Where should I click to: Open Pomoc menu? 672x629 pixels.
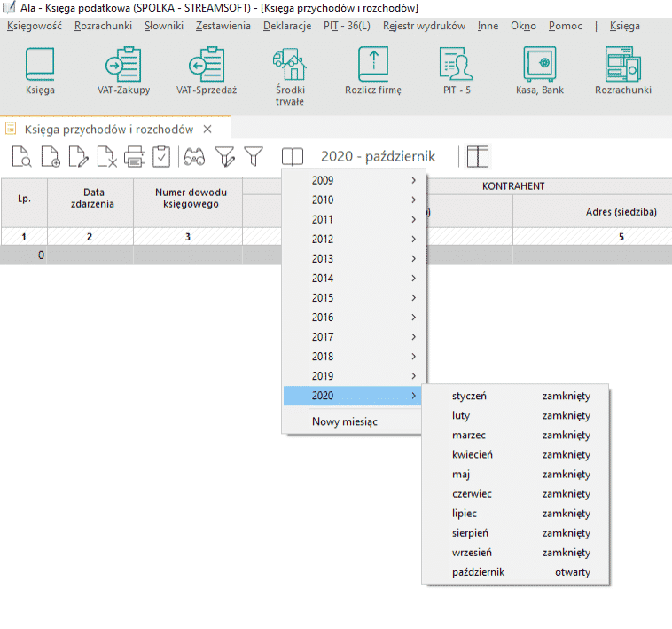(566, 26)
